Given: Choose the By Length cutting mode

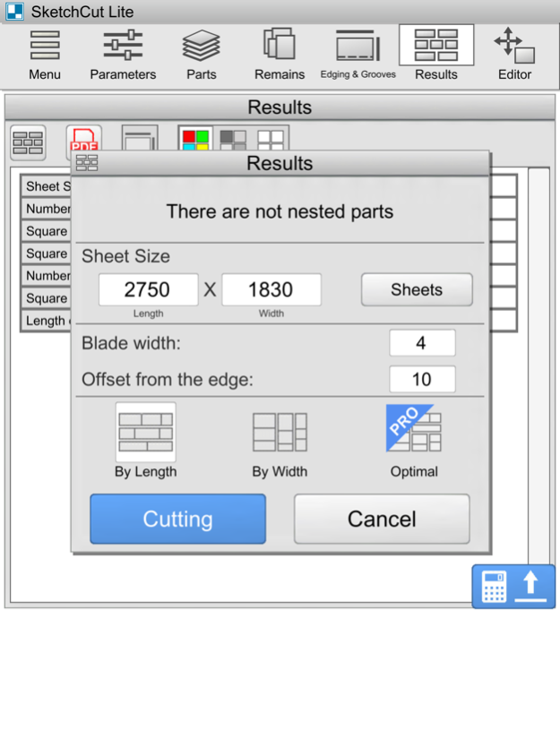Looking at the screenshot, I should [x=145, y=441].
